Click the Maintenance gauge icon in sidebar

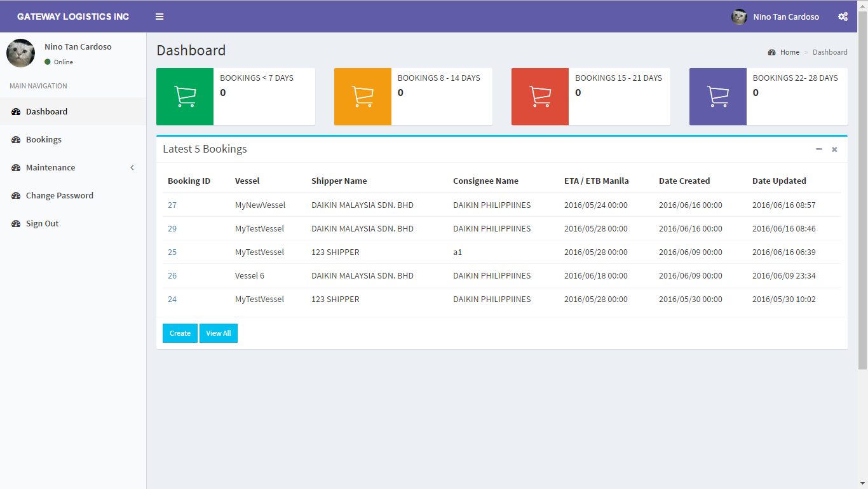[17, 168]
